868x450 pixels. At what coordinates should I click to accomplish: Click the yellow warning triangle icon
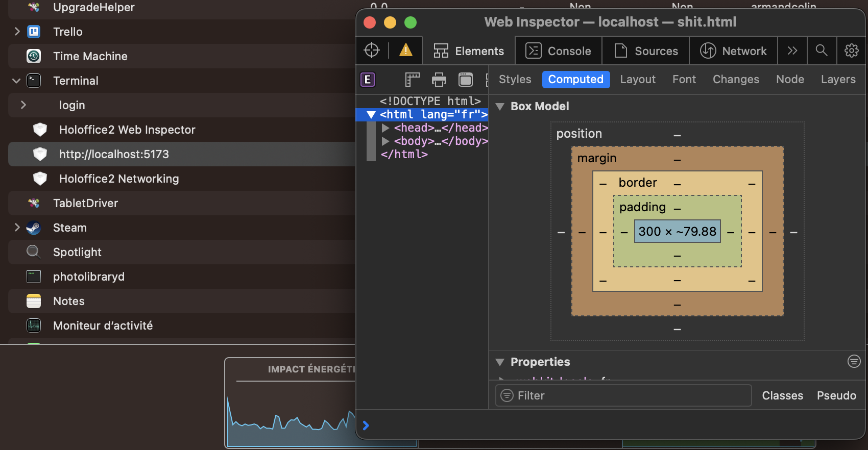pos(406,50)
